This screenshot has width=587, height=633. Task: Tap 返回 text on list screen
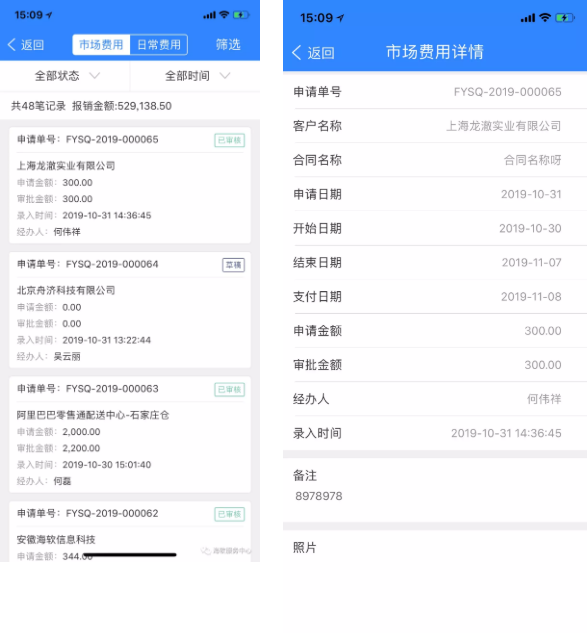point(33,45)
